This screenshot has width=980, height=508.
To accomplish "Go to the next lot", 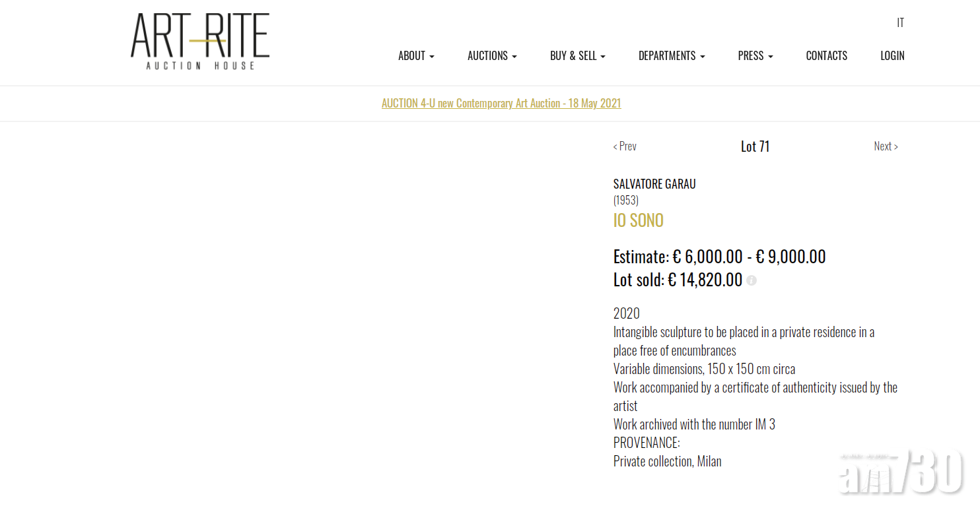I will [886, 146].
